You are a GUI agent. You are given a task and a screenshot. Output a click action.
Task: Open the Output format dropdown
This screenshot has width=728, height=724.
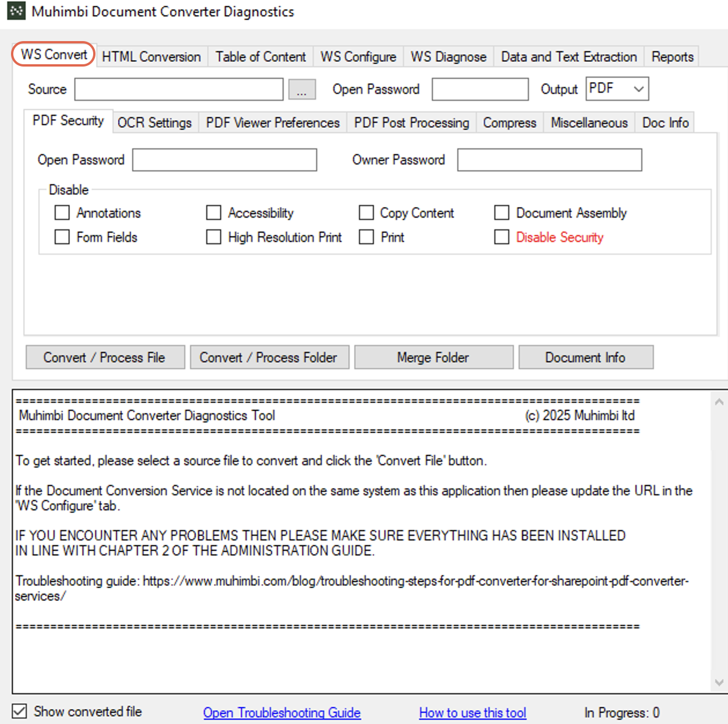pyautogui.click(x=637, y=89)
